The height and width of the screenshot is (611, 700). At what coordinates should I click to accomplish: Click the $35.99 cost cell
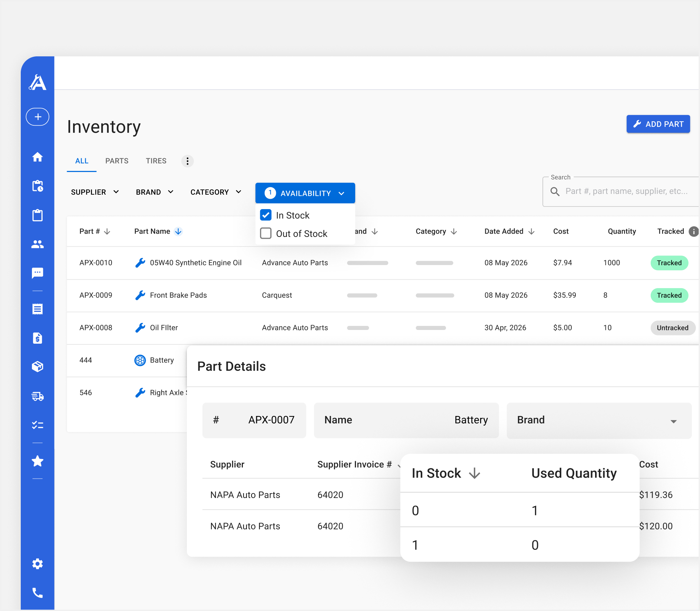[x=565, y=295]
